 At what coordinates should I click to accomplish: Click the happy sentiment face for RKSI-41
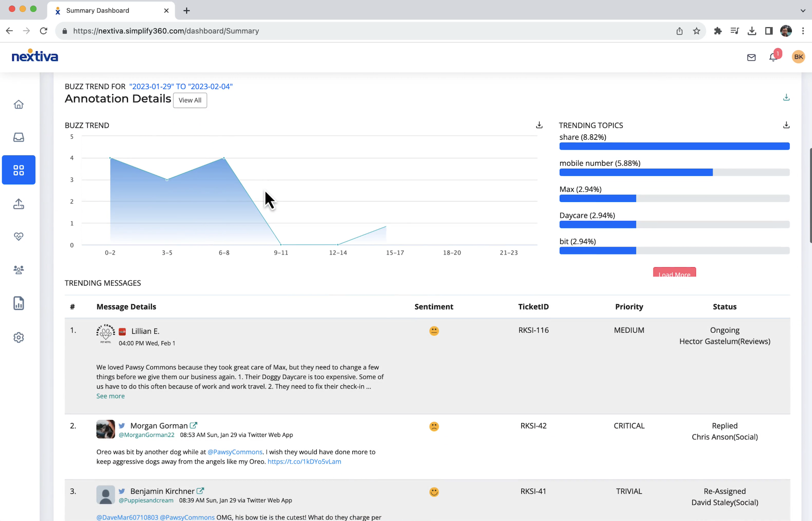pyautogui.click(x=434, y=492)
